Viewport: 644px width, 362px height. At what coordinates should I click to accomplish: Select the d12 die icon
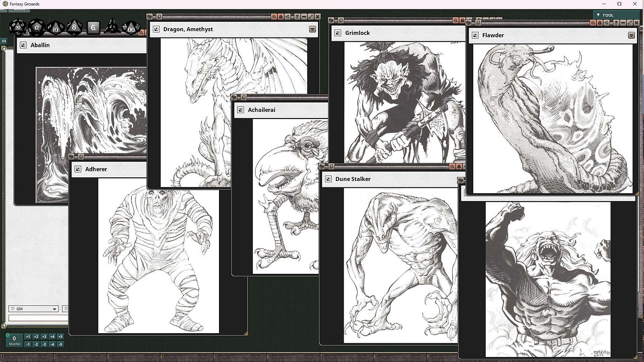click(x=37, y=27)
